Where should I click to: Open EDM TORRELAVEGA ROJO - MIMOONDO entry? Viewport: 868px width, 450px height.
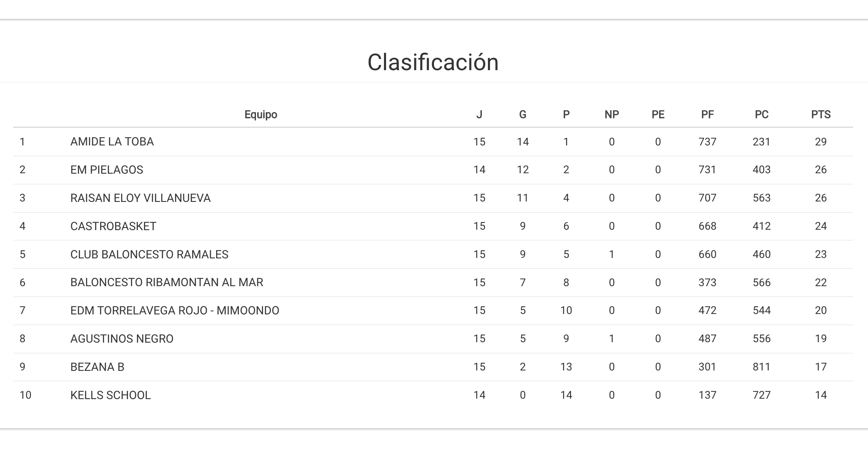[175, 311]
